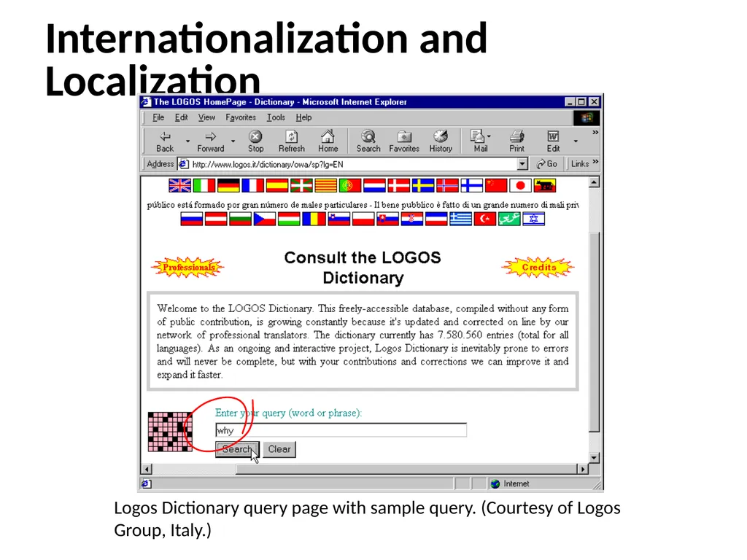The image size is (747, 560).
Task: Open the Help menu
Action: (303, 117)
